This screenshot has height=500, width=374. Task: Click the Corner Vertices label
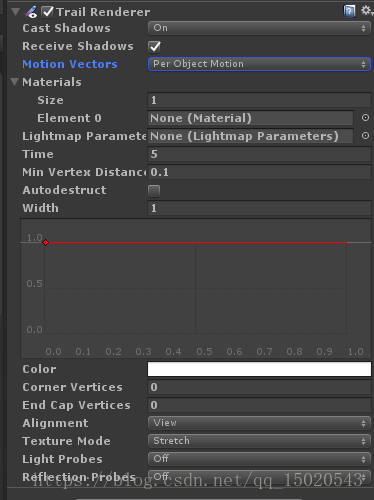72,387
